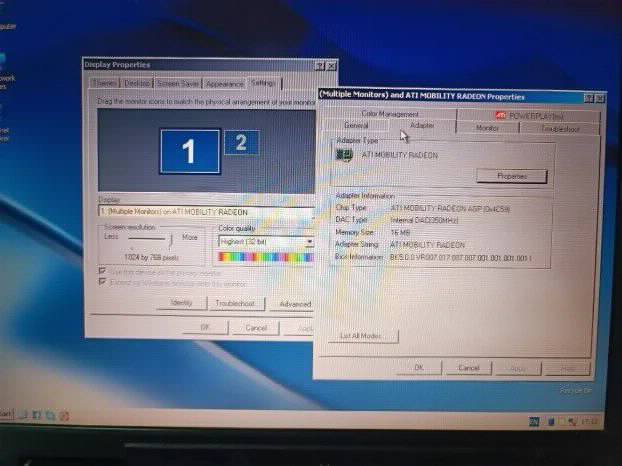Viewport: 622px width, 466px height.
Task: Click OK in Display Properties window
Action: [x=205, y=327]
